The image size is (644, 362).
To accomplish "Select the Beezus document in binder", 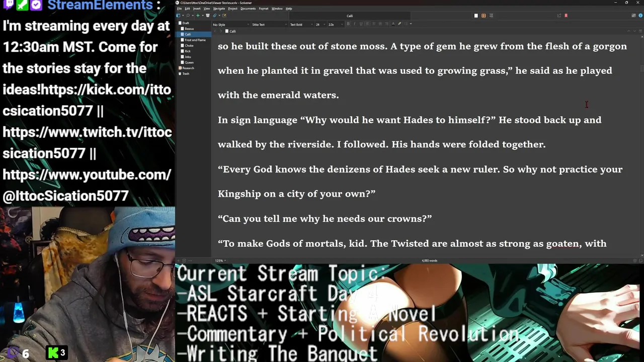I will click(x=189, y=29).
